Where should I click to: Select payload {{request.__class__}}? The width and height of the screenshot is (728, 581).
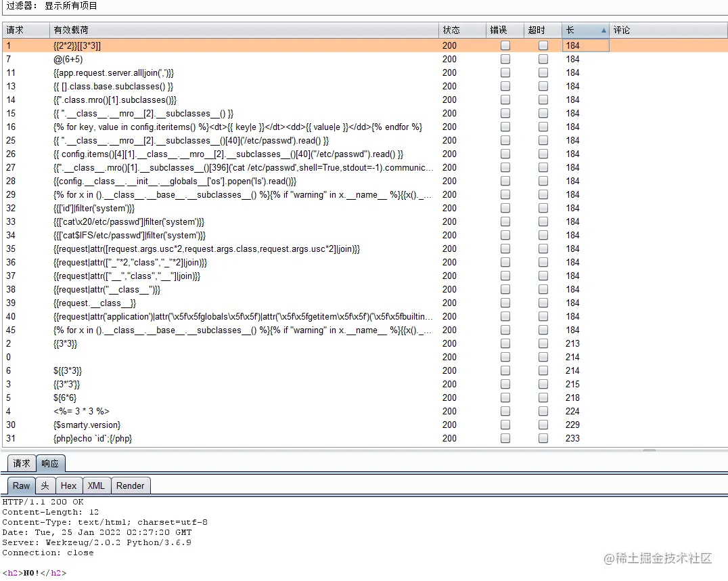click(364, 303)
